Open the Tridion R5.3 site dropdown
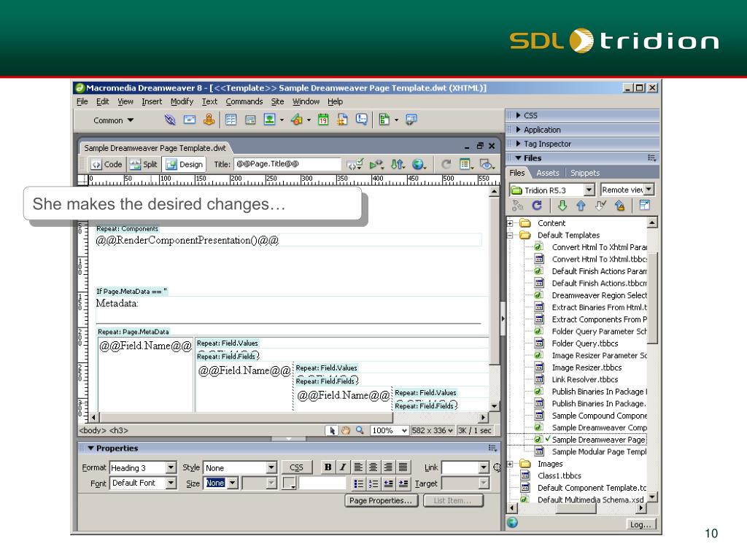 pyautogui.click(x=589, y=190)
